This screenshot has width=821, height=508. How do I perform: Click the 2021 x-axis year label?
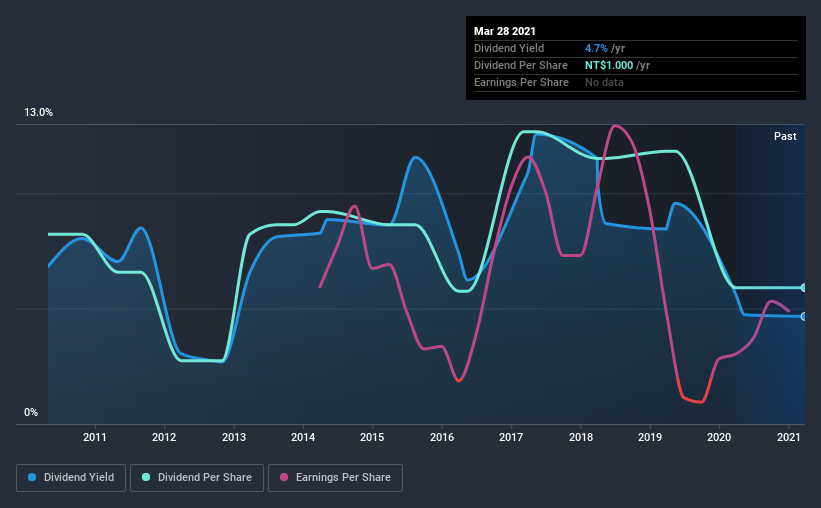coord(789,437)
